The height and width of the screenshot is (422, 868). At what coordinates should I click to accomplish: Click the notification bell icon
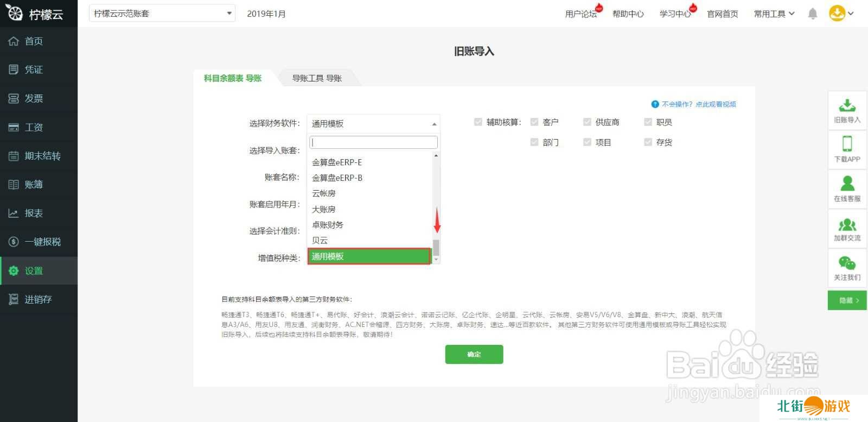click(812, 14)
